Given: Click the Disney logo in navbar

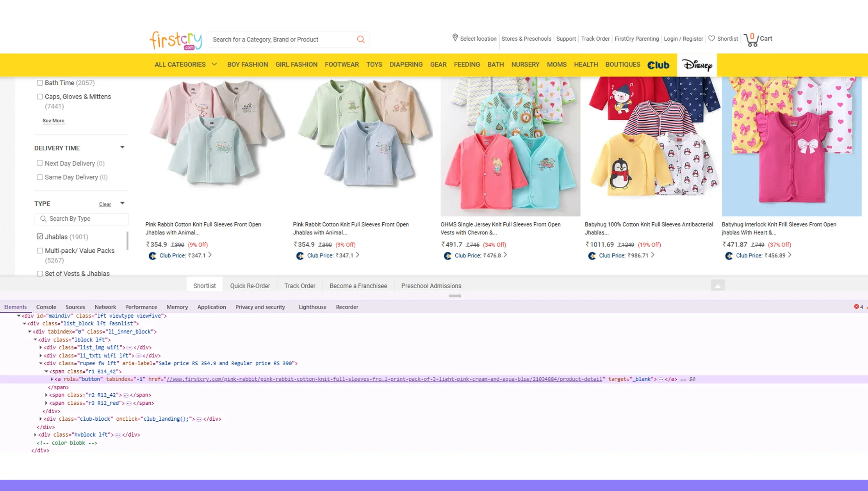Looking at the screenshot, I should (x=697, y=65).
